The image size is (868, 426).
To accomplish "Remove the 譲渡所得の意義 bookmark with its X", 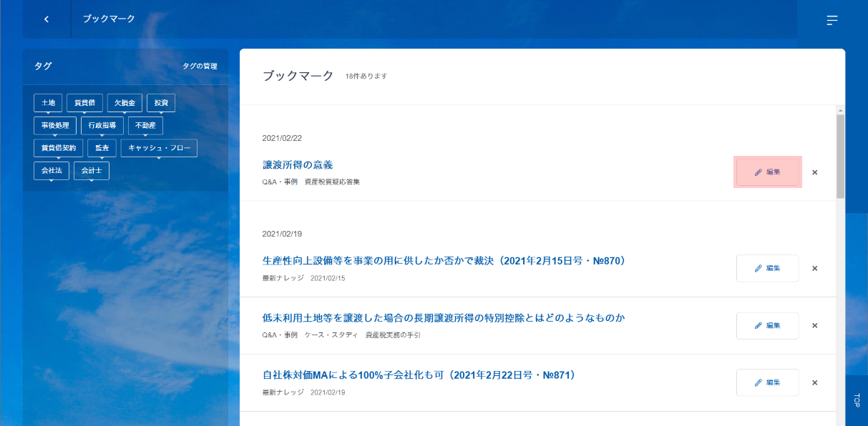I will [x=814, y=172].
